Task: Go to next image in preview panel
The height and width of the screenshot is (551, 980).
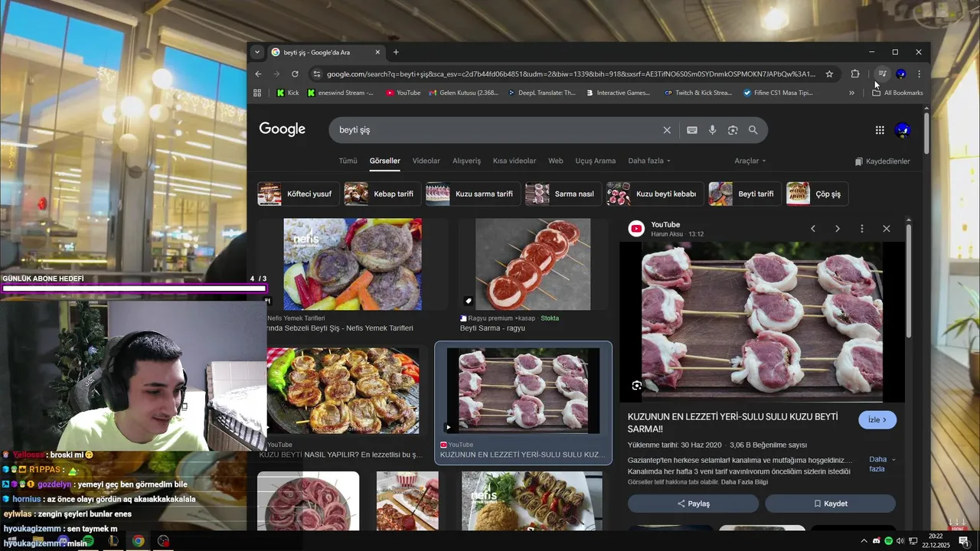Action: [x=838, y=229]
